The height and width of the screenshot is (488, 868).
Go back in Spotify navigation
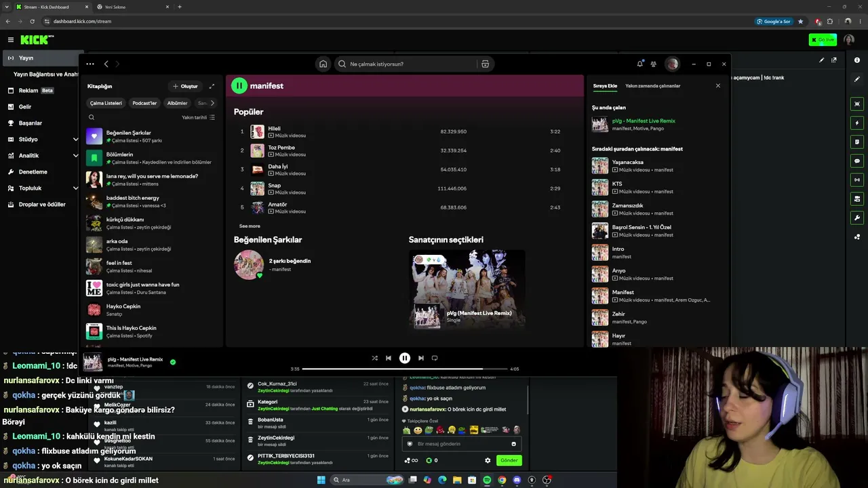106,64
